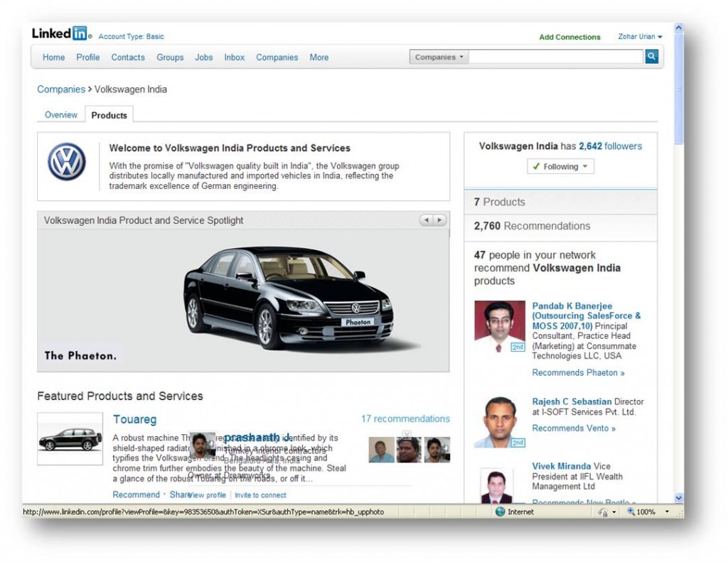Image resolution: width=728 pixels, height=562 pixels.
Task: Click the 2,760 Recommendations row
Action: [560, 226]
